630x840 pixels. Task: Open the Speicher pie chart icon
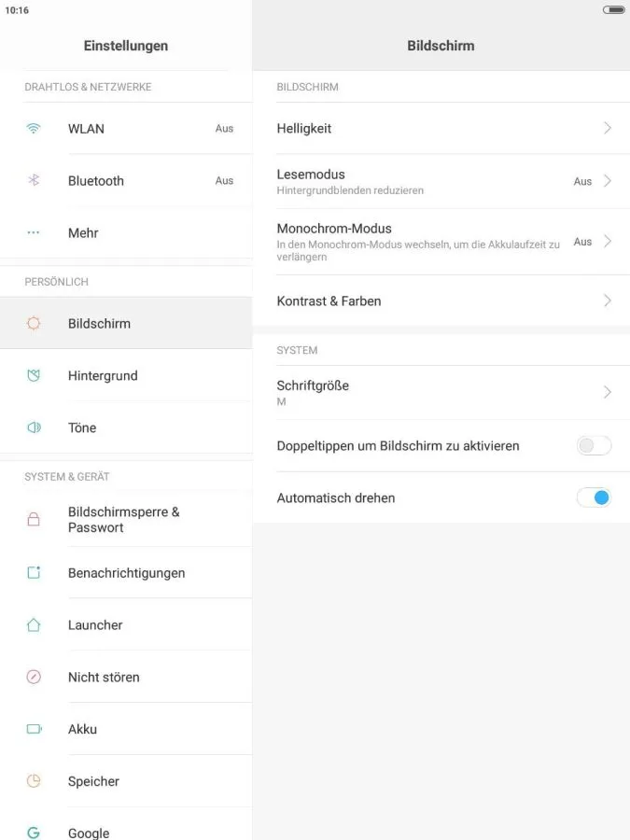[34, 780]
